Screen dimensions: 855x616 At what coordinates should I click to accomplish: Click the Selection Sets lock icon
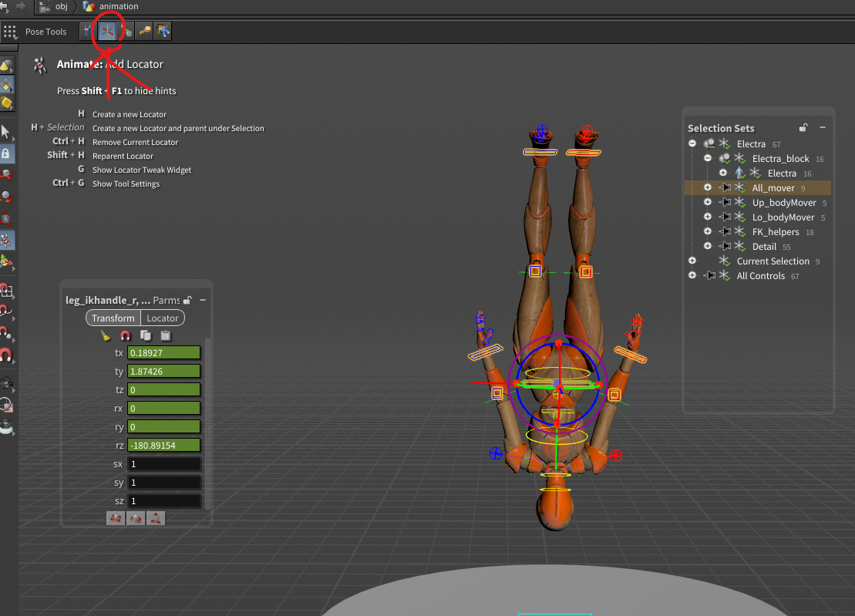803,127
